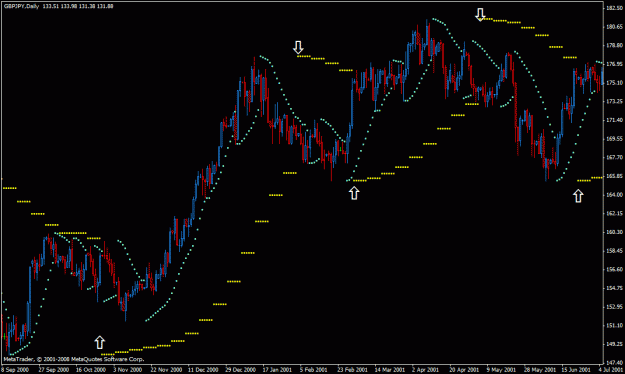The image size is (625, 374).
Task: Click the 156.60 price axis label
Action: 614,269
